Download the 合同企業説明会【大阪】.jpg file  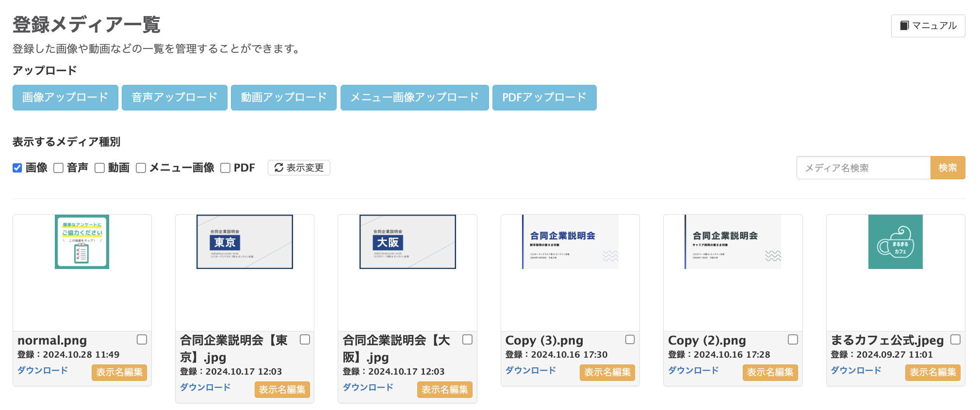coord(368,387)
